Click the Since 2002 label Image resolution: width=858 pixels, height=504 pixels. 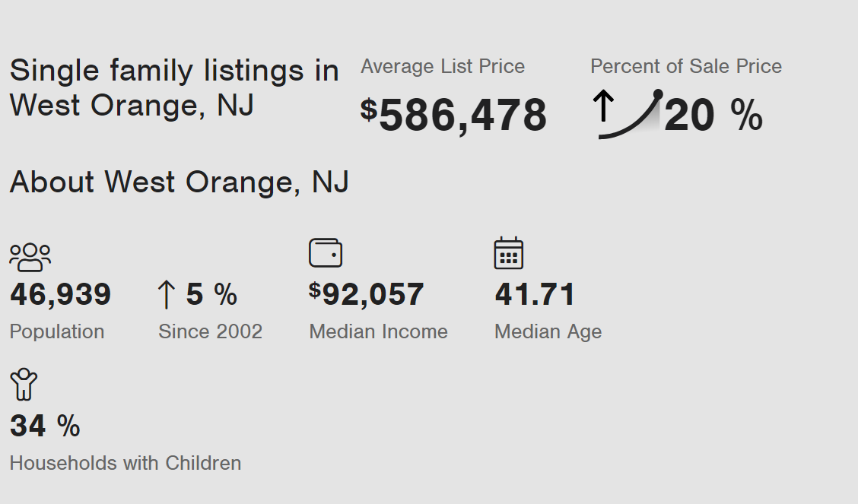(210, 331)
